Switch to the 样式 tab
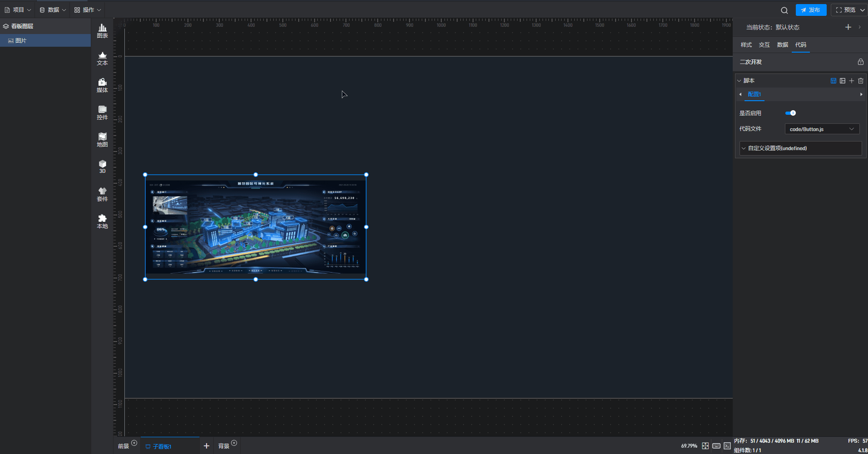Image resolution: width=868 pixels, height=454 pixels. click(746, 45)
